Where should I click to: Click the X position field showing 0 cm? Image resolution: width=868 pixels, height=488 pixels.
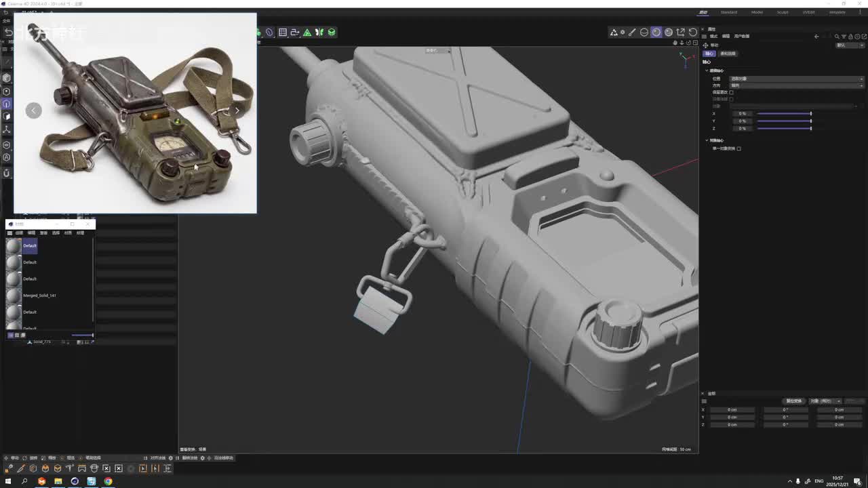732,410
